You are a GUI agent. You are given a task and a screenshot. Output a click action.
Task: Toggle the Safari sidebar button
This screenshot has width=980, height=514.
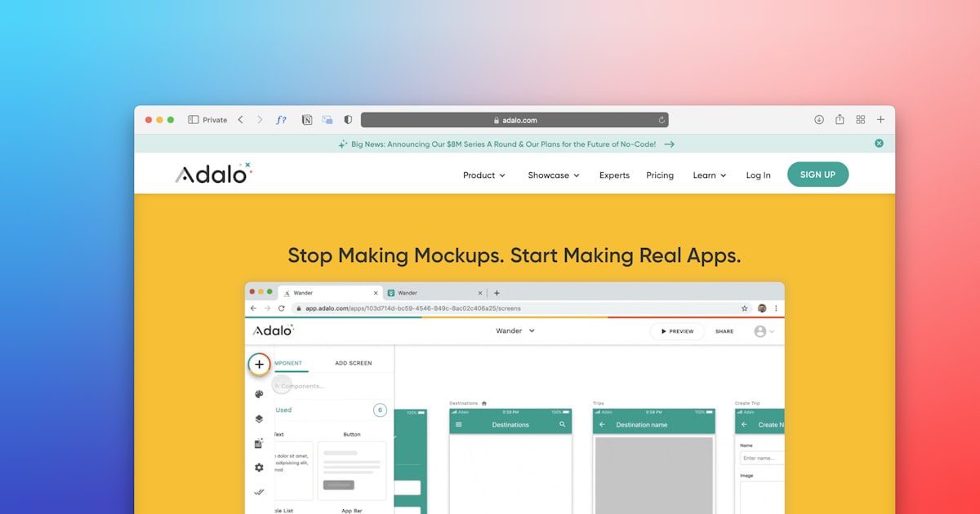pos(194,120)
